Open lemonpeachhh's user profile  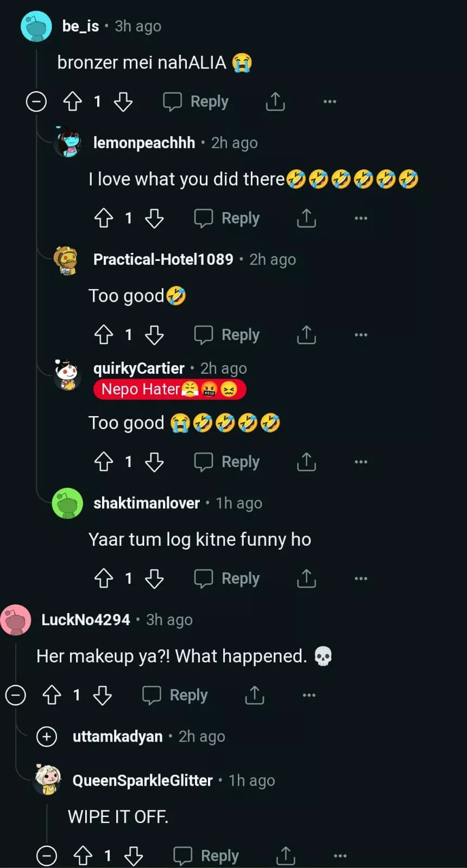coord(144,143)
